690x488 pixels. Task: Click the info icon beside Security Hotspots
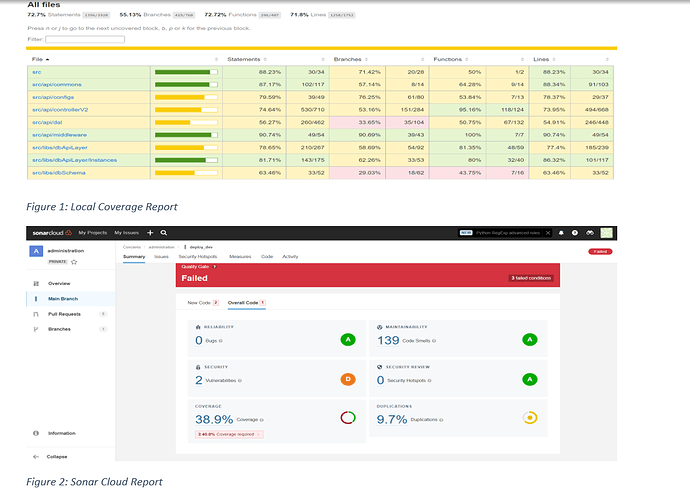pos(429,380)
